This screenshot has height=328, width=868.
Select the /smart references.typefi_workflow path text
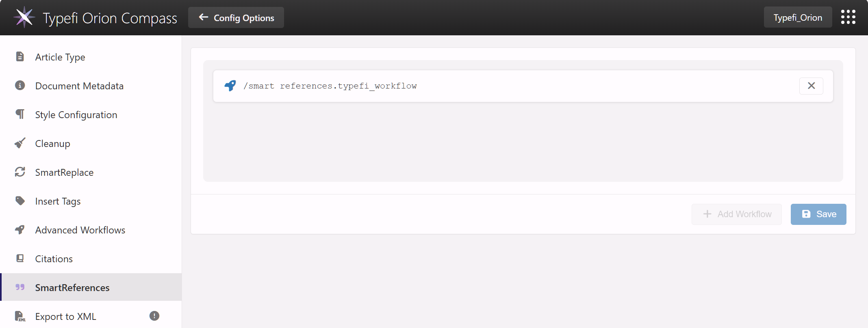coord(330,86)
